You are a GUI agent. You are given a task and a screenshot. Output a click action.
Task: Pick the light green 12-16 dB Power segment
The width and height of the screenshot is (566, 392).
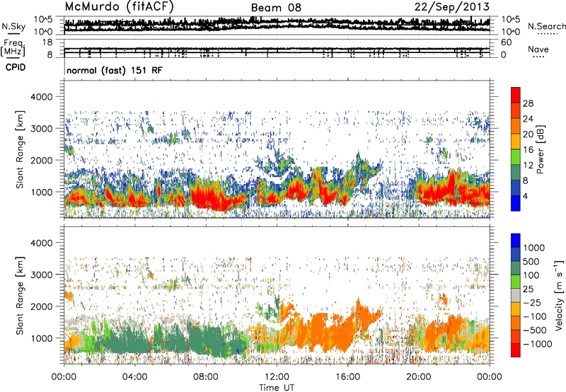click(516, 157)
